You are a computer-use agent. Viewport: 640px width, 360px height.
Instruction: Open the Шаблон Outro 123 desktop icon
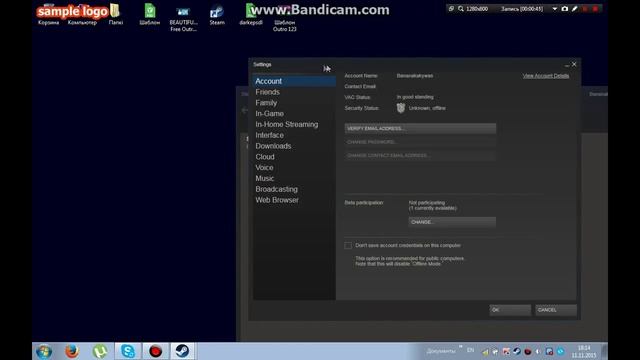point(284,18)
